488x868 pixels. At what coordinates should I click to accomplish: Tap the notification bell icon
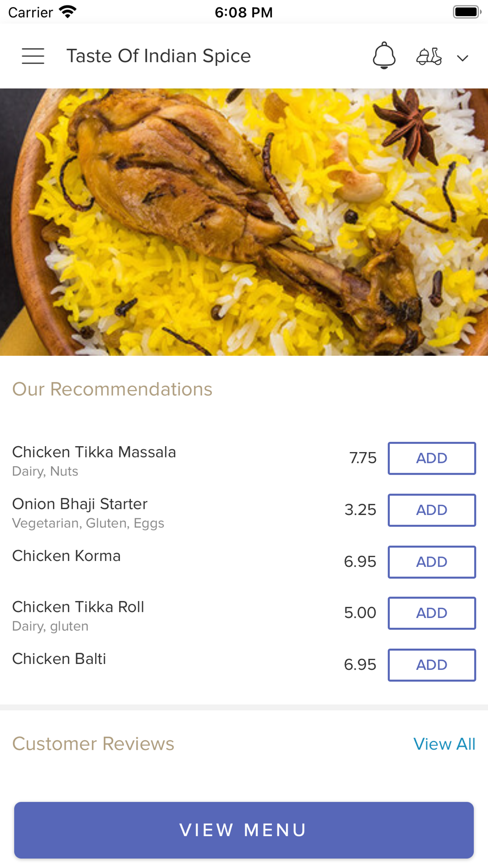pos(384,56)
